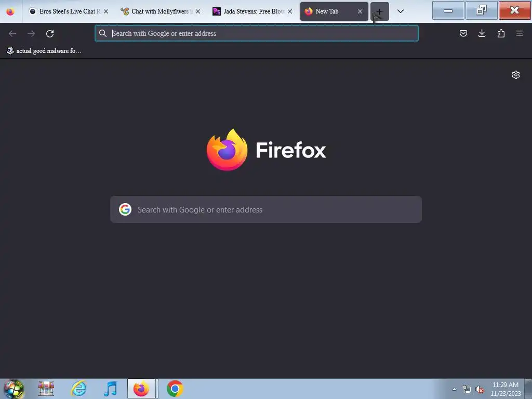This screenshot has height=399, width=532.
Task: Open the Firefox application hamburger menu
Action: [520, 33]
